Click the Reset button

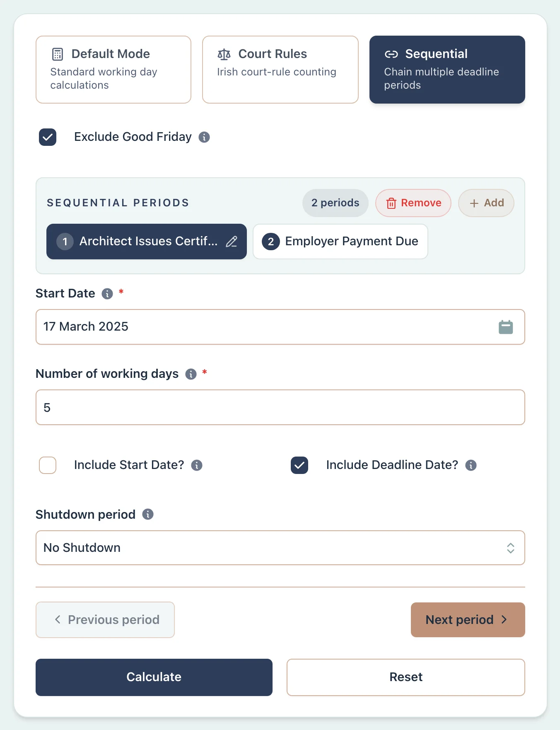pos(406,677)
